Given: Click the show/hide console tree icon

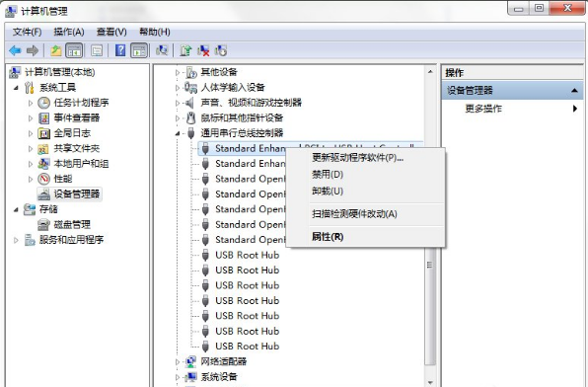Looking at the screenshot, I should coord(74,50).
